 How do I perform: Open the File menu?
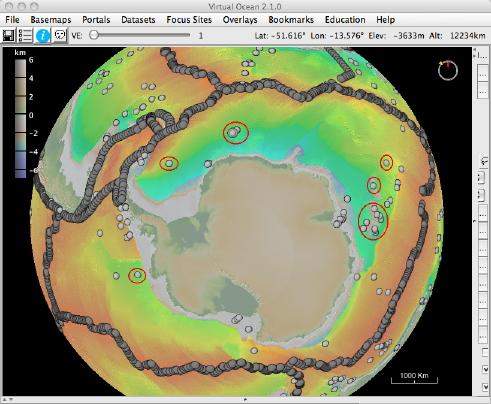click(x=12, y=20)
